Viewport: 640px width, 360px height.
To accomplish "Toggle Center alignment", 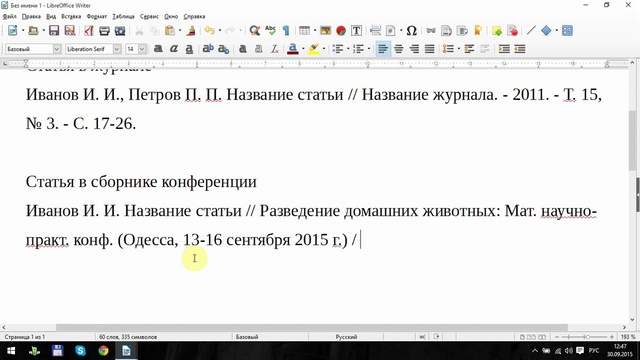I will pyautogui.click(x=398, y=49).
